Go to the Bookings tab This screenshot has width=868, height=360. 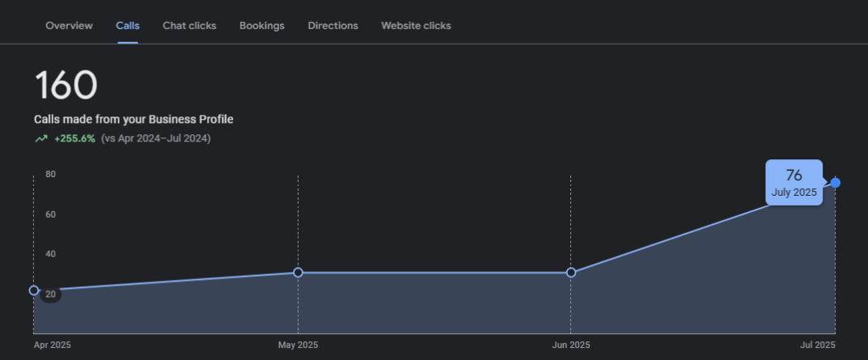click(261, 25)
